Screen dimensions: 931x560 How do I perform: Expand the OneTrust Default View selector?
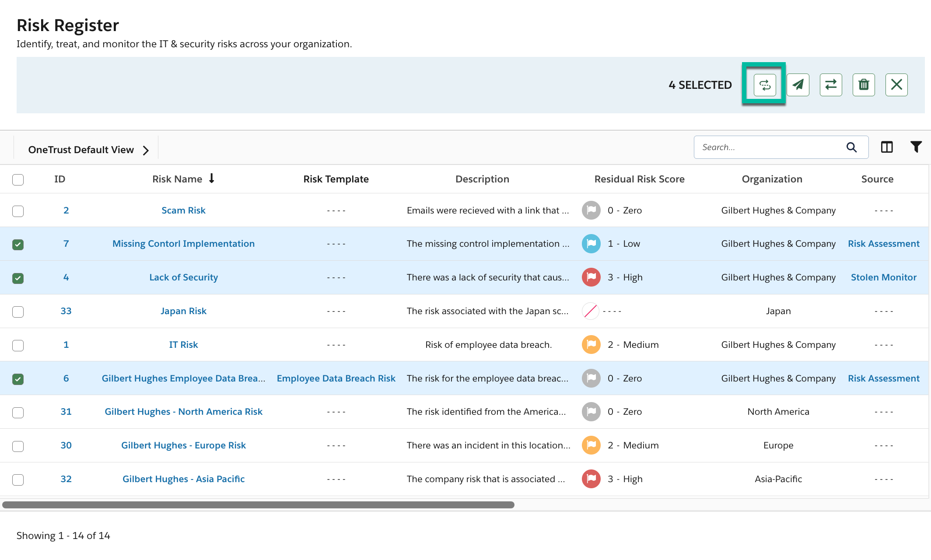tap(88, 150)
